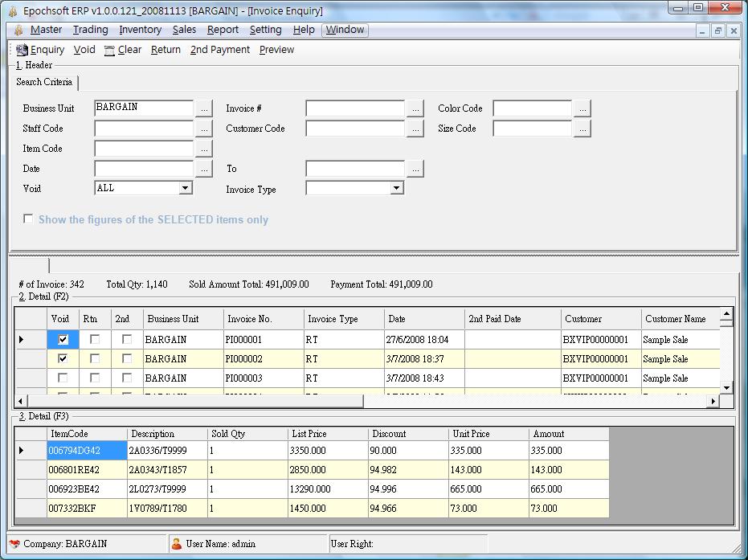
Task: Open Item Code lookup ellipsis button
Action: click(x=204, y=149)
